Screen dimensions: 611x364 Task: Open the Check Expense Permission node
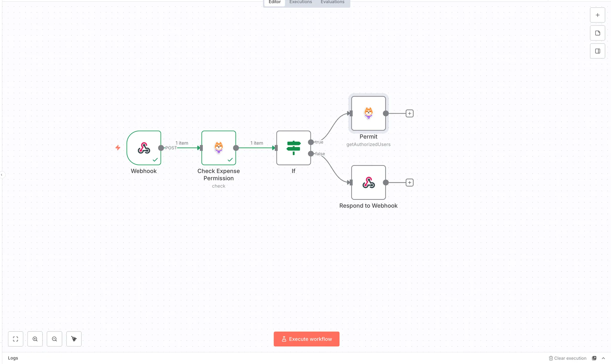(x=218, y=148)
